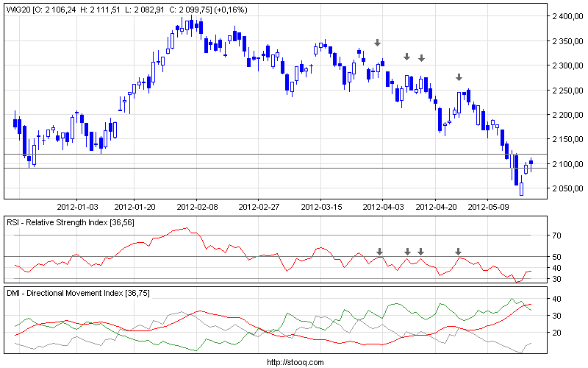The width and height of the screenshot is (588, 368).
Task: Click the highest sell-signal arrow in price chart
Action: (x=377, y=43)
